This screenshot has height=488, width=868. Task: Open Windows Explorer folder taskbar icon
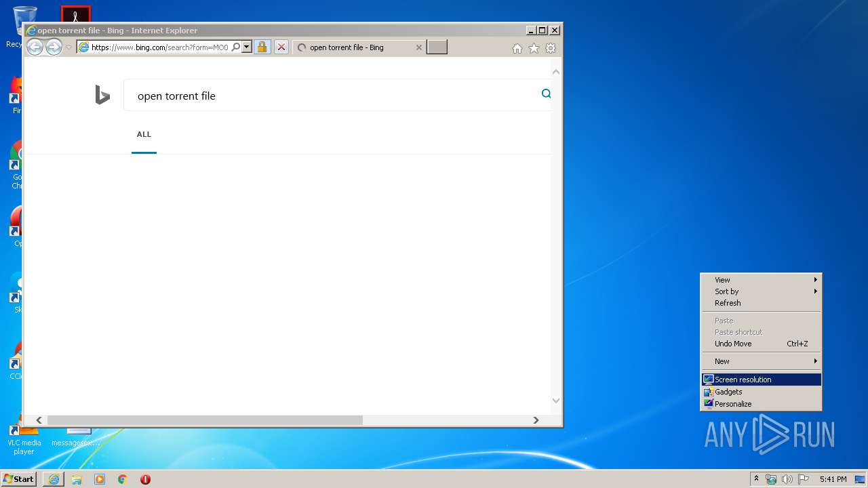(x=77, y=479)
